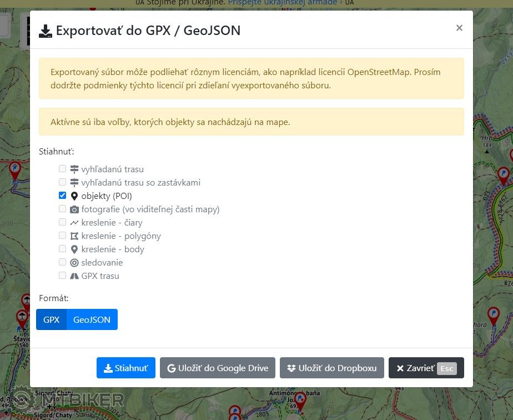
Task: Click the map pin icon beside objekty (POI)
Action: coord(74,196)
